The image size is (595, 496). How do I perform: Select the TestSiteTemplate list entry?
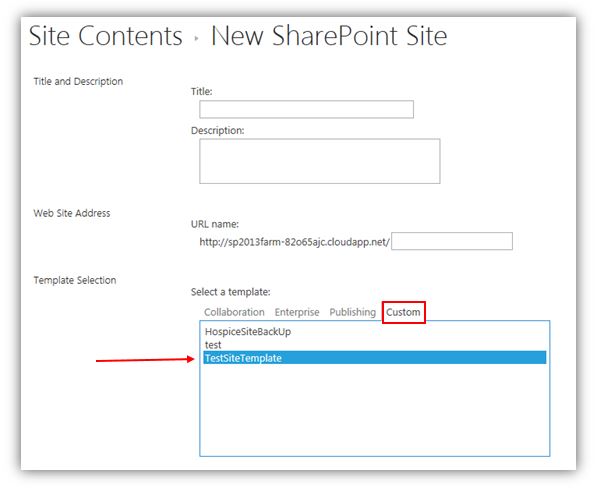[375, 358]
